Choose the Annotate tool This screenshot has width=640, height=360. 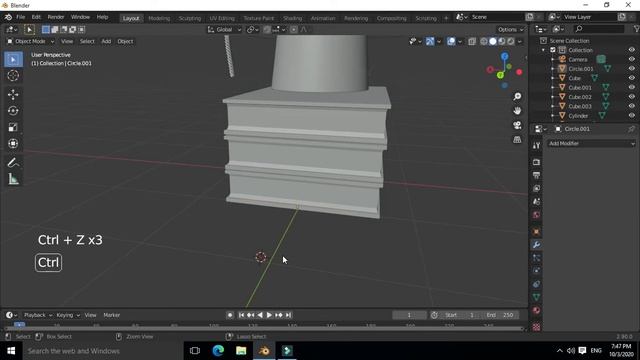click(x=13, y=163)
